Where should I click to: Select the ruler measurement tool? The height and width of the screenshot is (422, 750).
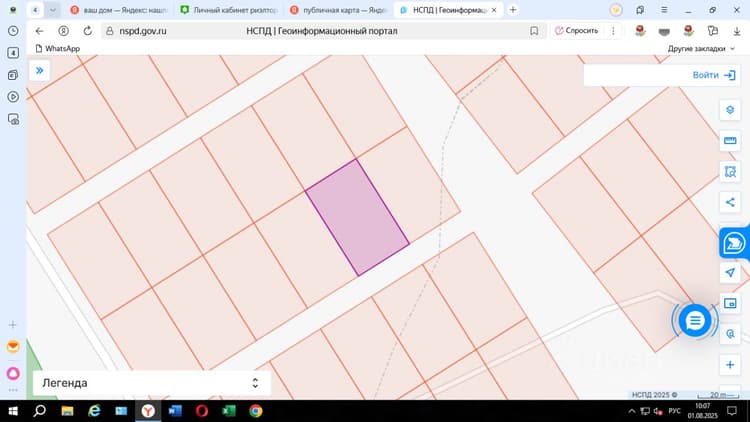[730, 141]
